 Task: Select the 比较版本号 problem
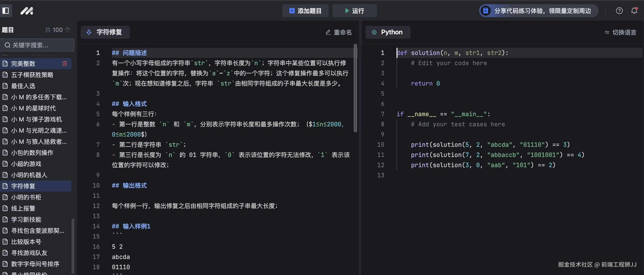click(x=26, y=242)
